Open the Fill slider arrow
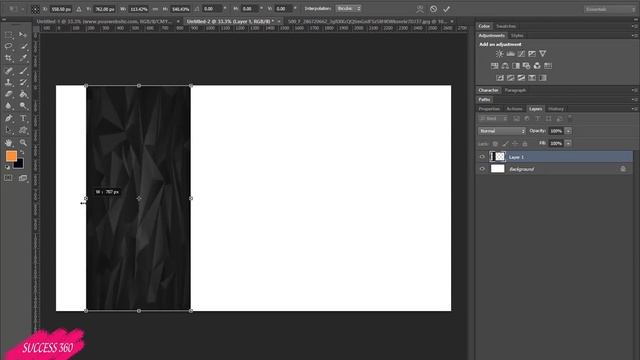 [x=568, y=143]
